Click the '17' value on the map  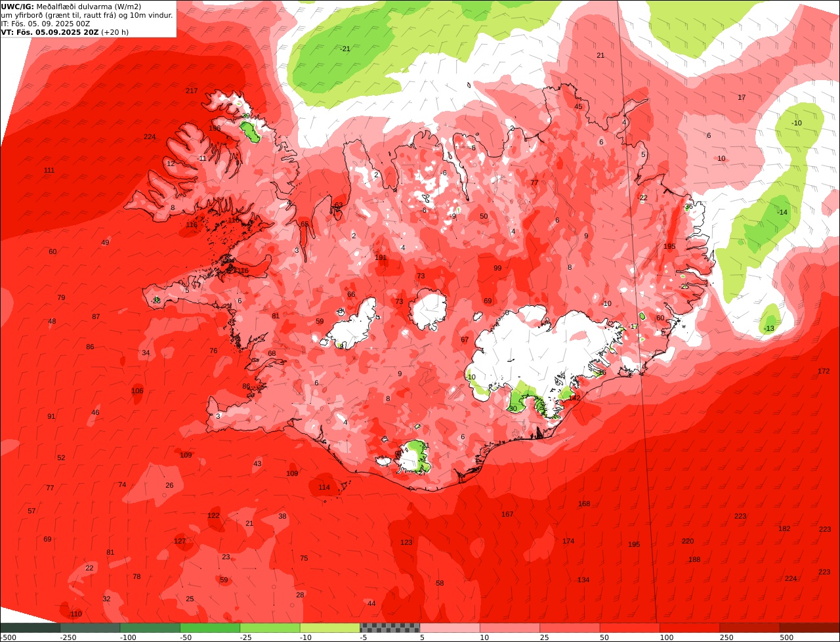(742, 97)
